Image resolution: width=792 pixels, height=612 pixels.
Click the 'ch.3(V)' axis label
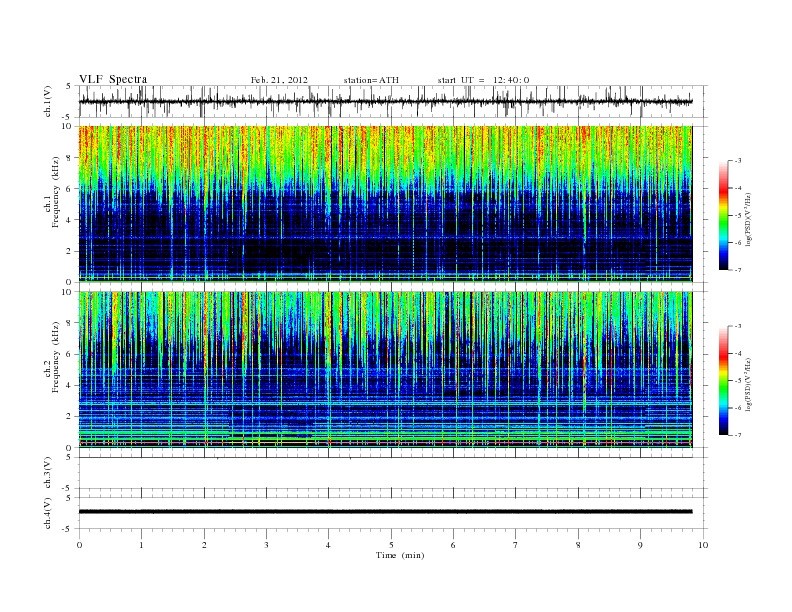[x=48, y=473]
